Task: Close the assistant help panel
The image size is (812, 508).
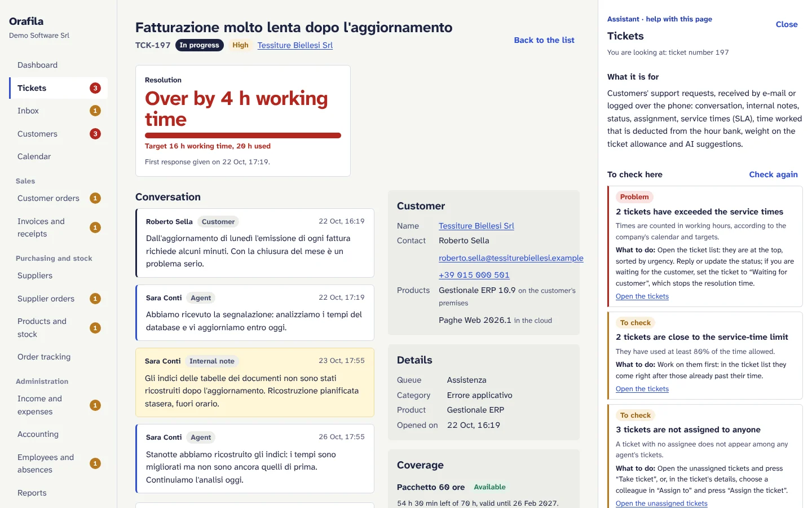Action: tap(787, 24)
